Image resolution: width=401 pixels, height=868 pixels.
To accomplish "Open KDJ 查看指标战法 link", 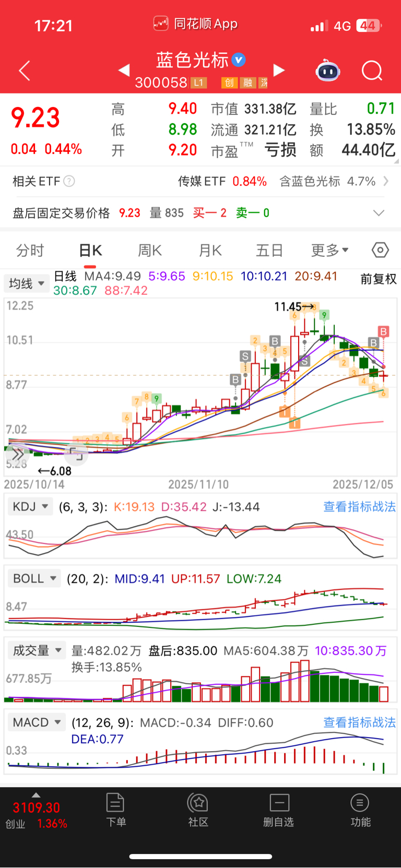I will coord(359,507).
